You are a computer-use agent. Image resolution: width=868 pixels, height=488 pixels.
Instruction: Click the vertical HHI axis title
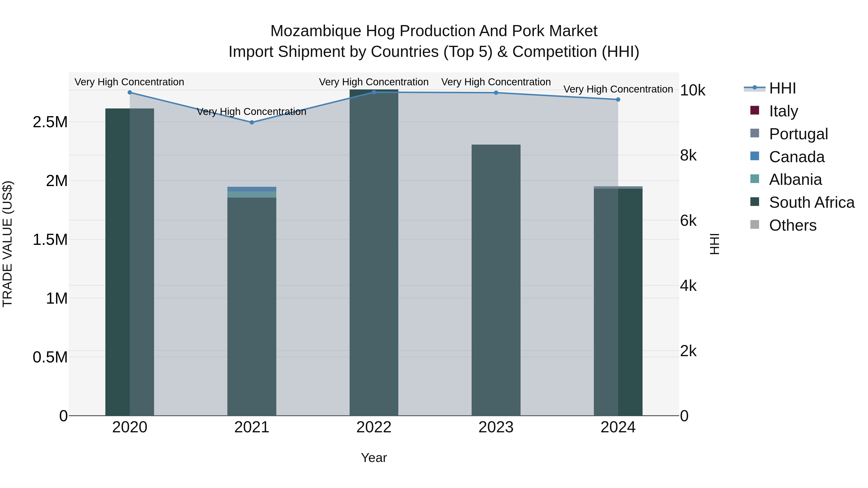coord(714,244)
